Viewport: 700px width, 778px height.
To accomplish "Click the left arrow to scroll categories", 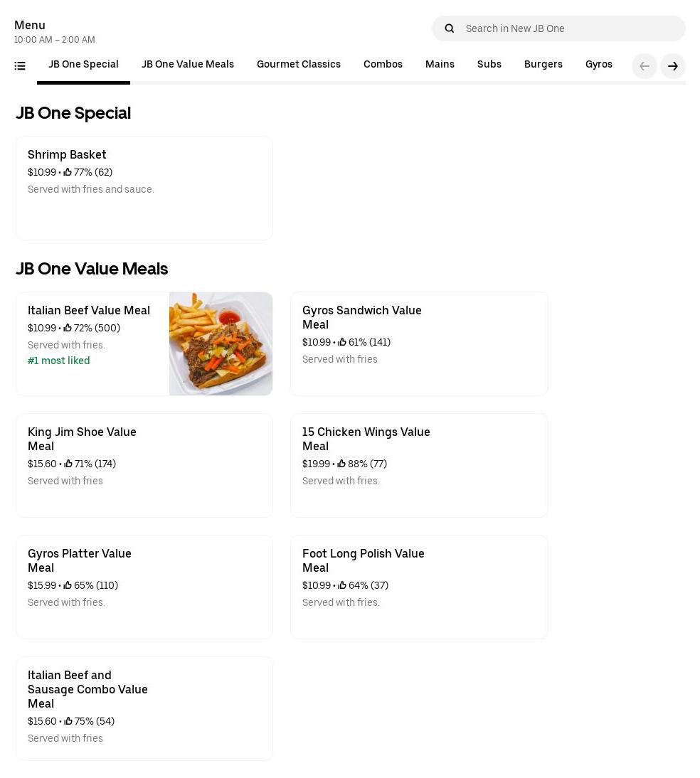I will [644, 66].
